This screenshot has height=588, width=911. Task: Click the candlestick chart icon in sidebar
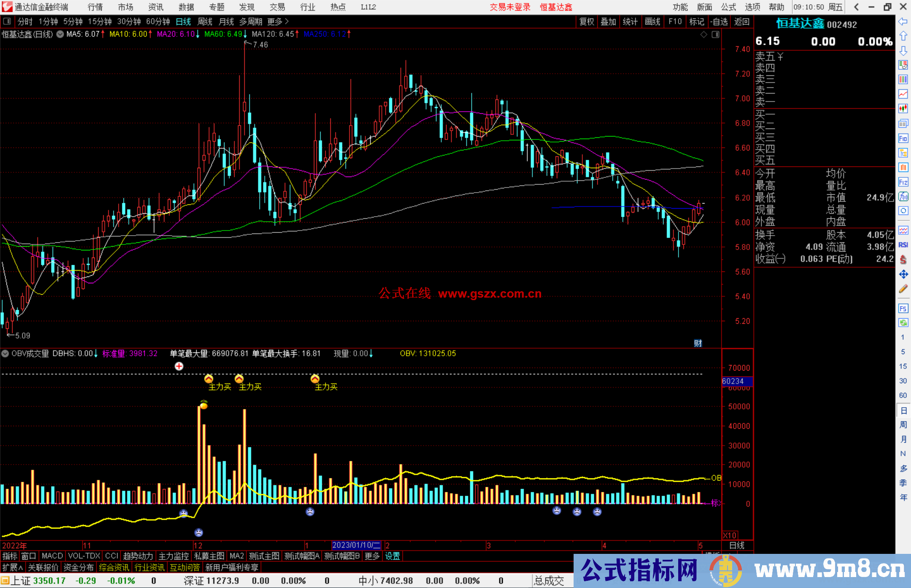click(903, 108)
